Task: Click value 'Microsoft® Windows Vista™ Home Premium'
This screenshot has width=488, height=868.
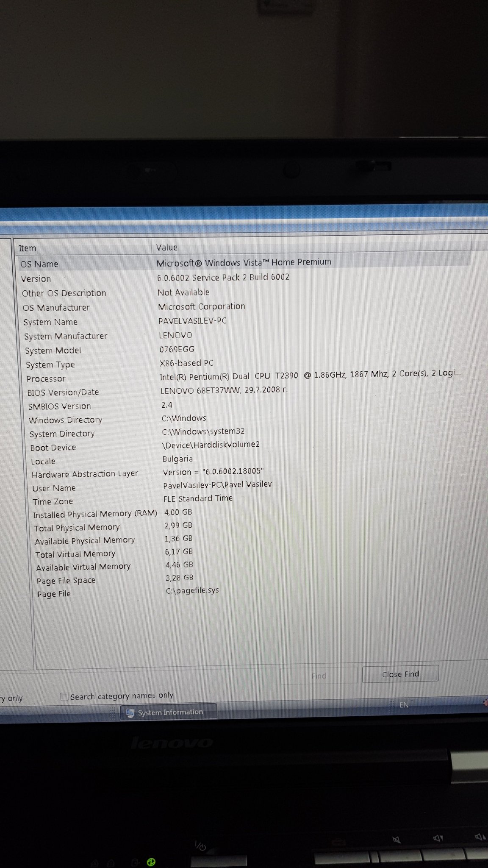Action: coord(244,262)
